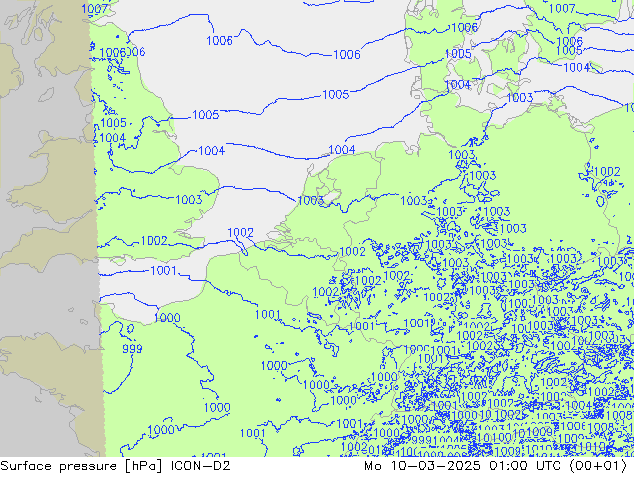Click the 'Surface pressure [hPa]' caption text
The image size is (634, 490).
81,466
